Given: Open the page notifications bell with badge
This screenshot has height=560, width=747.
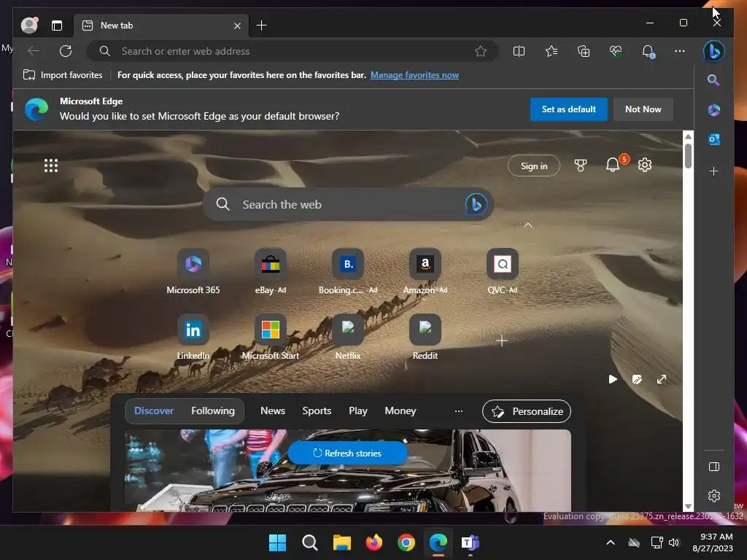Looking at the screenshot, I should pyautogui.click(x=613, y=165).
